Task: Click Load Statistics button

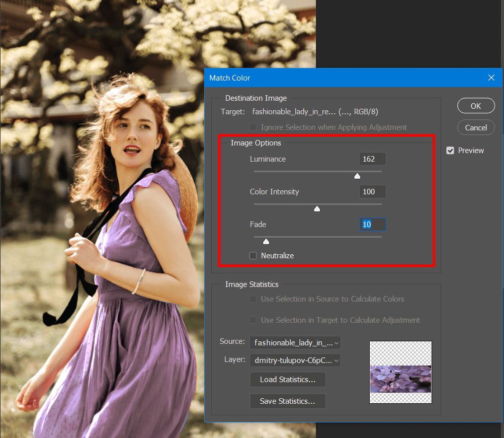Action: coord(287,380)
